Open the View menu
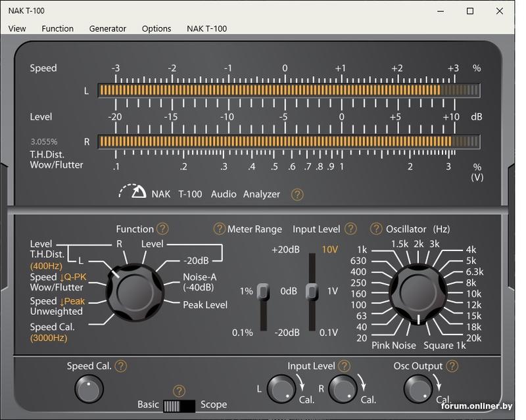The height and width of the screenshot is (420, 526). point(17,28)
